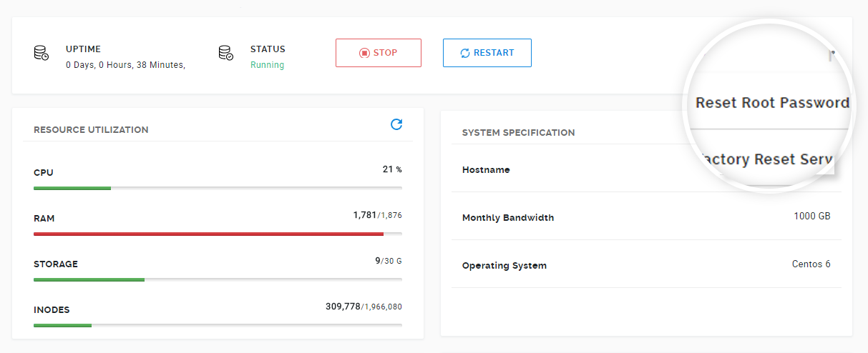Click the CPU usage progress bar
This screenshot has height=353, width=868.
coord(218,188)
